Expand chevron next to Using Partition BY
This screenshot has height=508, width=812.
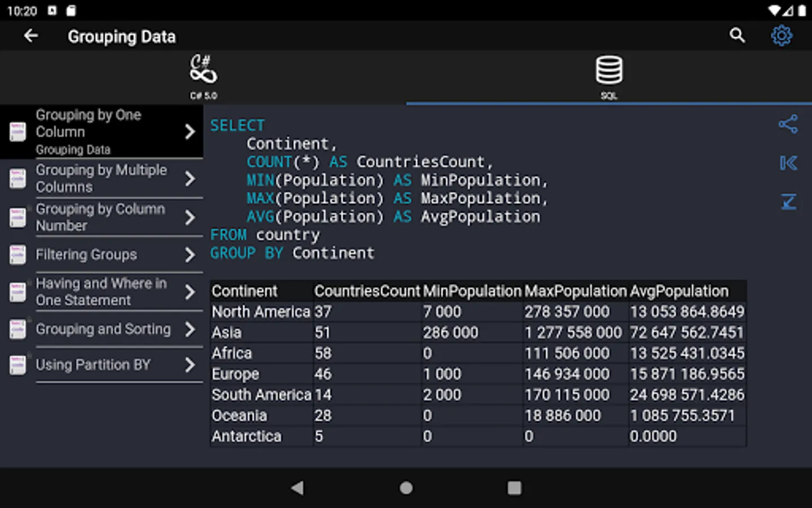pyautogui.click(x=190, y=365)
